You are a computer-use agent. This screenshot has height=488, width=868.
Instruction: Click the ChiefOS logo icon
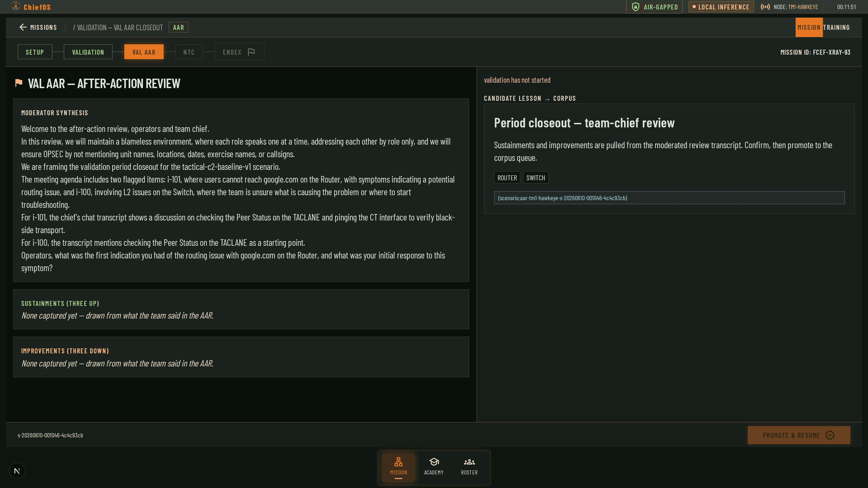16,6
